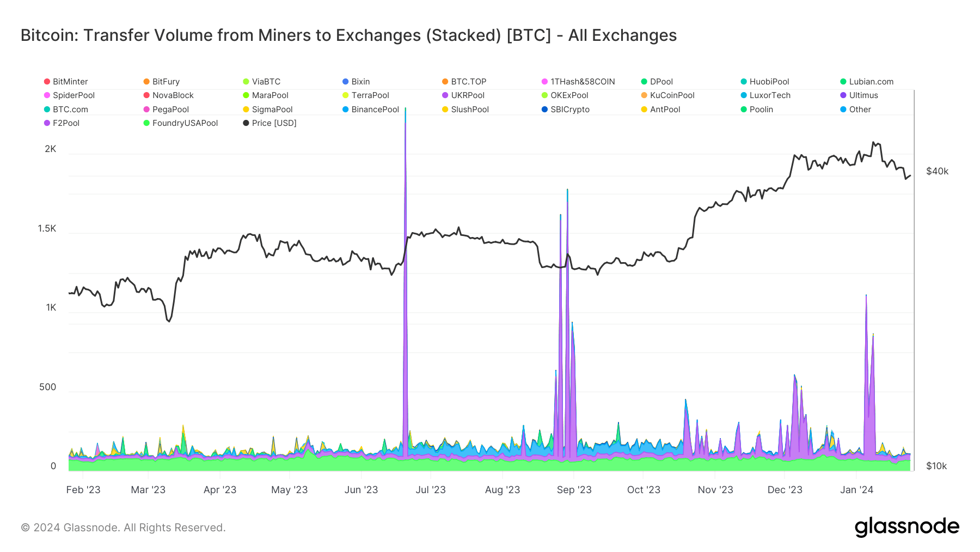Click the Feb '23 axis label
Viewport: 980px width, 552px height.
click(83, 490)
